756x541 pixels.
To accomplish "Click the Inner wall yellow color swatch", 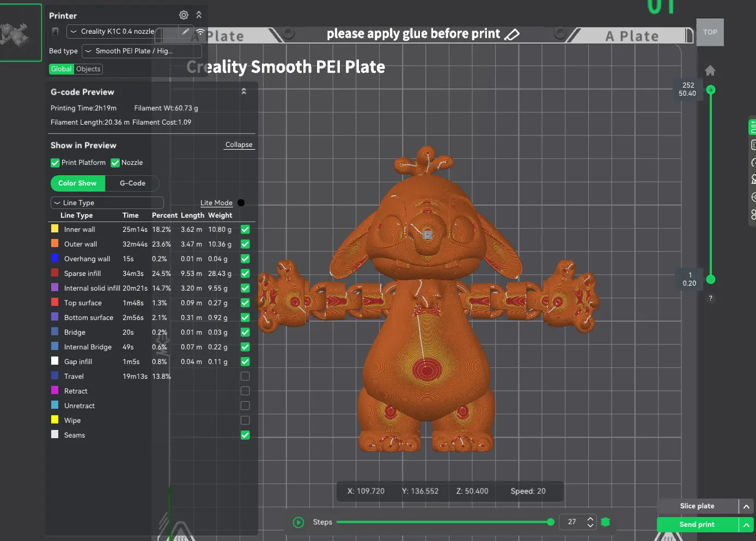I will (54, 229).
